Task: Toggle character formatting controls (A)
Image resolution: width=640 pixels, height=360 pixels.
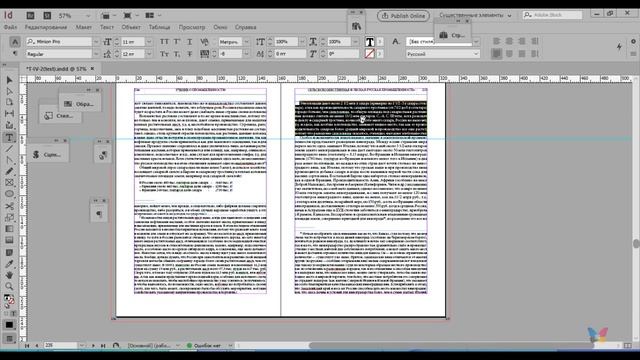Action: pyautogui.click(x=15, y=42)
